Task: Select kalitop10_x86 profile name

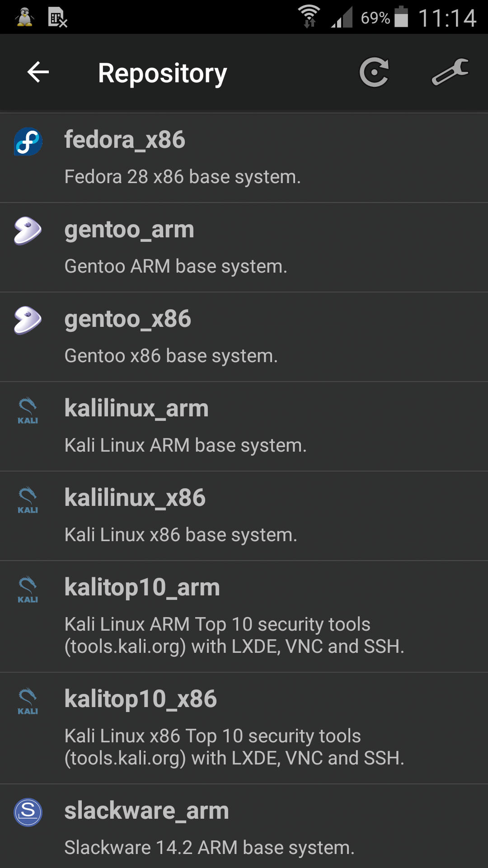Action: pos(141,699)
